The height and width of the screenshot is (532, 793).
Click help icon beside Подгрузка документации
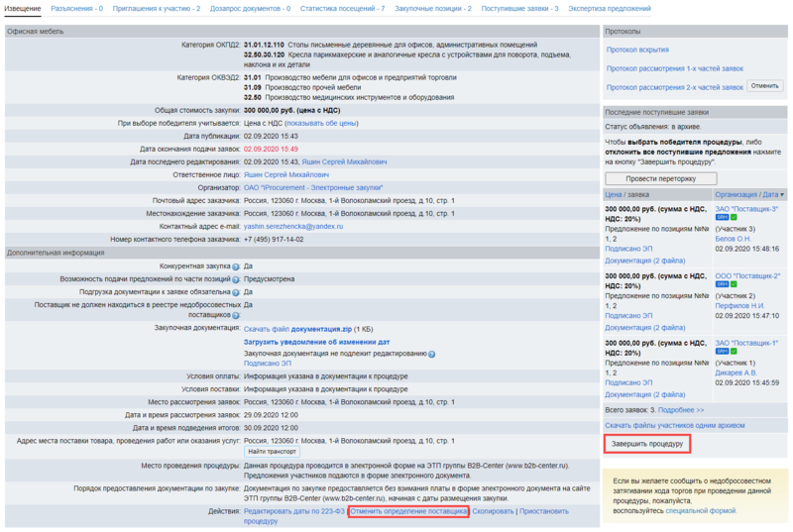[236, 292]
